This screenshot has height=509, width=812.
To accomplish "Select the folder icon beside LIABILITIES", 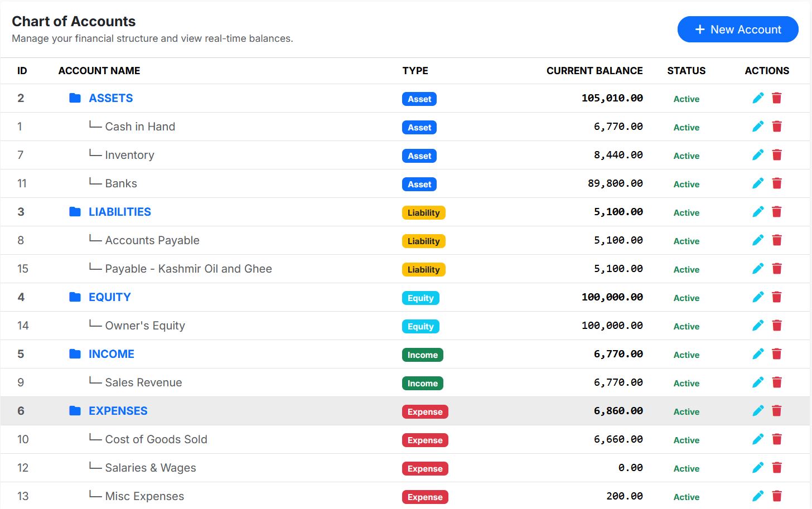I will pyautogui.click(x=75, y=211).
